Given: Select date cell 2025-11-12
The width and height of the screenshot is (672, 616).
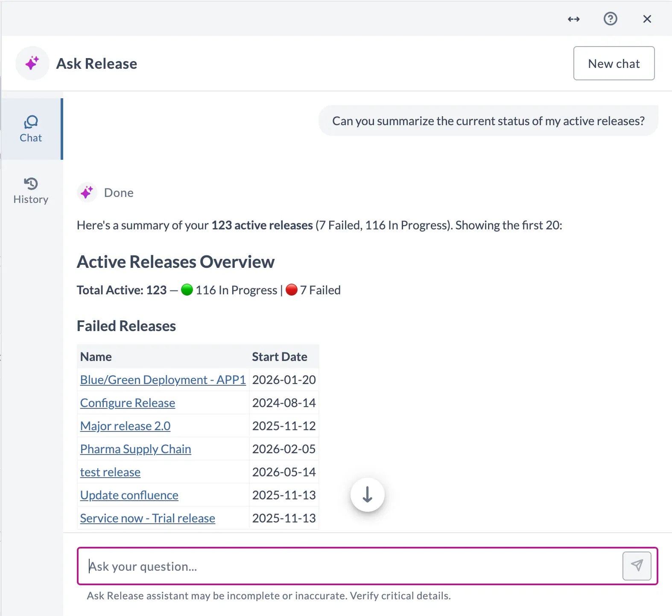Looking at the screenshot, I should (284, 426).
